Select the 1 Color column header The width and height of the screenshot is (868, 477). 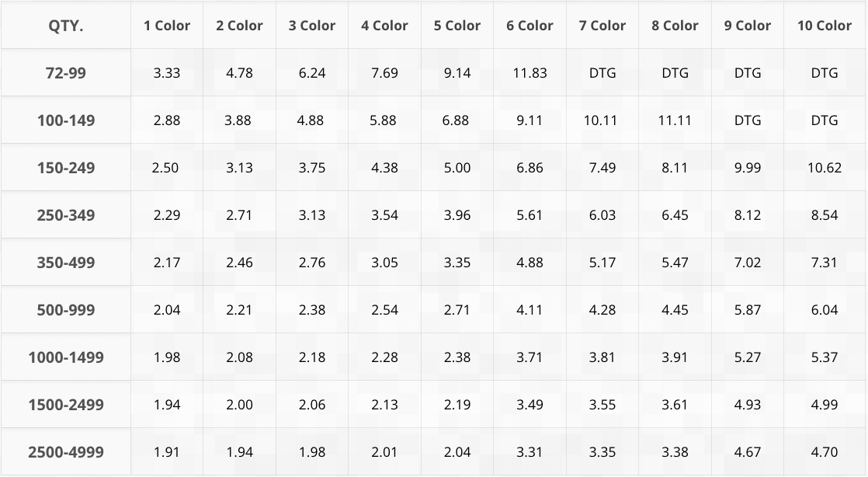coord(167,26)
